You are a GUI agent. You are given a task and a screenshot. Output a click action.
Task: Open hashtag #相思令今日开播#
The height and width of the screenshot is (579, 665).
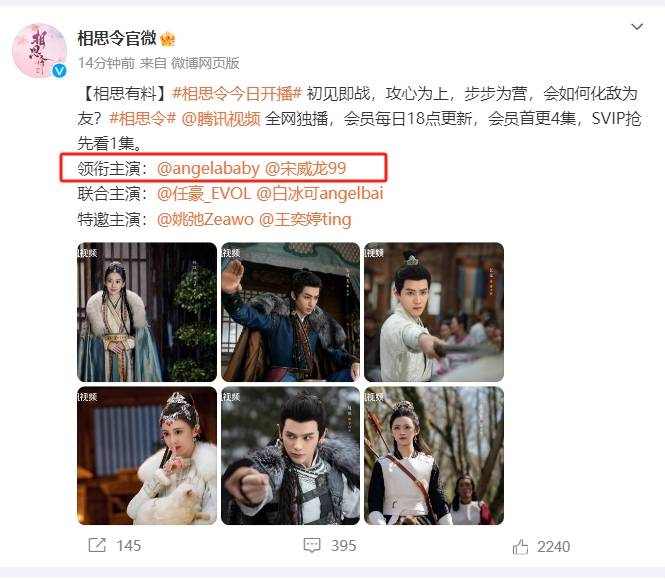(x=237, y=93)
